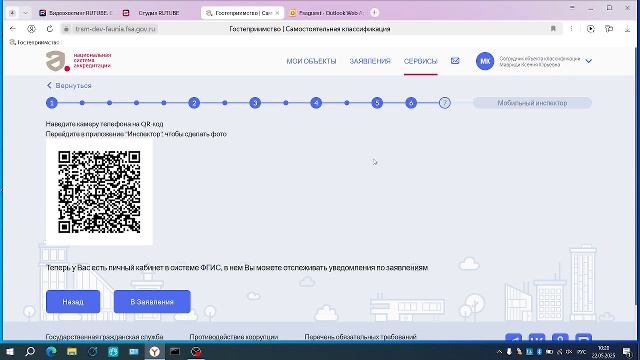
Task: Open the ЗАЯВЛЕНИЯ menu
Action: click(x=370, y=61)
